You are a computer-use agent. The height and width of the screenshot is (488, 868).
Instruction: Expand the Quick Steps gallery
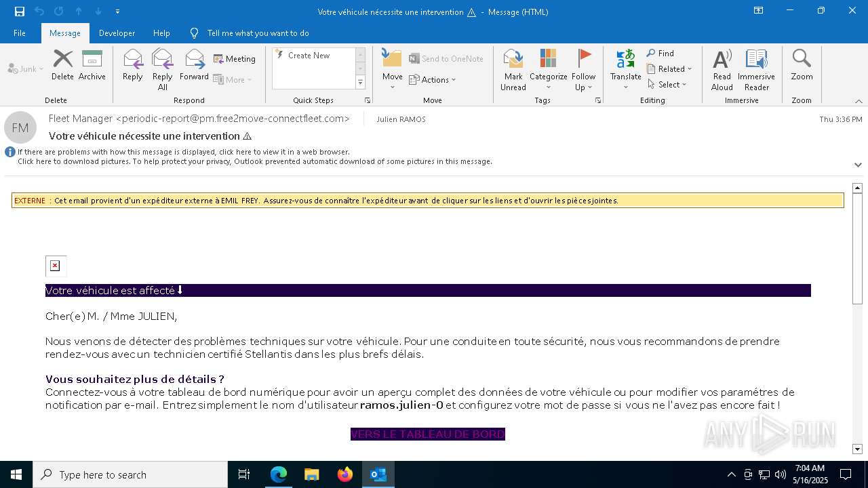coord(360,83)
